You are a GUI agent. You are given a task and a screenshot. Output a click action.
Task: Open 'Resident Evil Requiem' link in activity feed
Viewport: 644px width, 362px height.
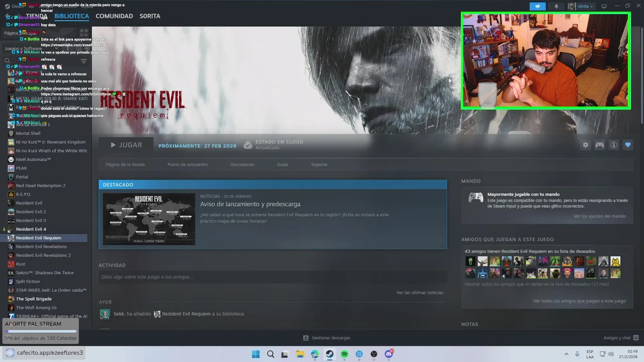(186, 314)
